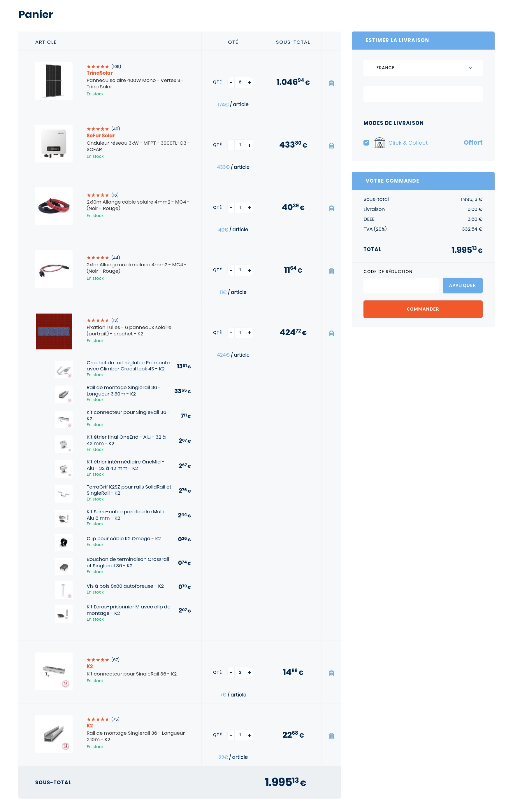Viewport: 506px width, 812px height.
Task: Apply the discount code with Appliquer
Action: click(x=463, y=285)
